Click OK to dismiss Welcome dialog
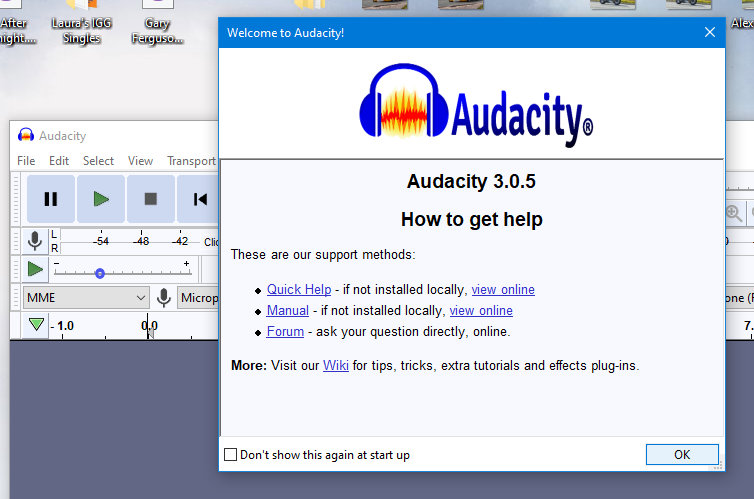754x499 pixels. [682, 454]
